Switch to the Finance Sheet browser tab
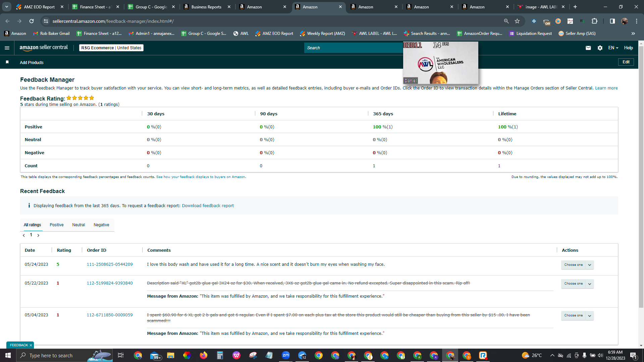644x362 pixels. pos(96,7)
